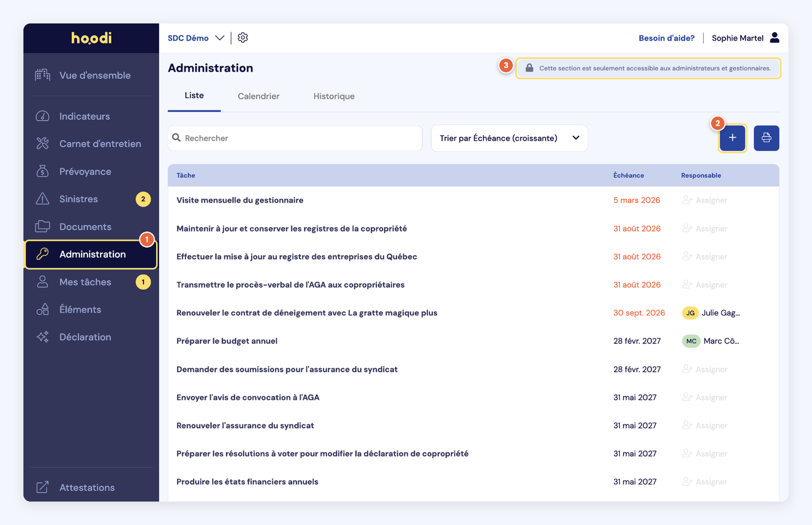The image size is (812, 525).
Task: Click the Échéance column header
Action: 629,175
